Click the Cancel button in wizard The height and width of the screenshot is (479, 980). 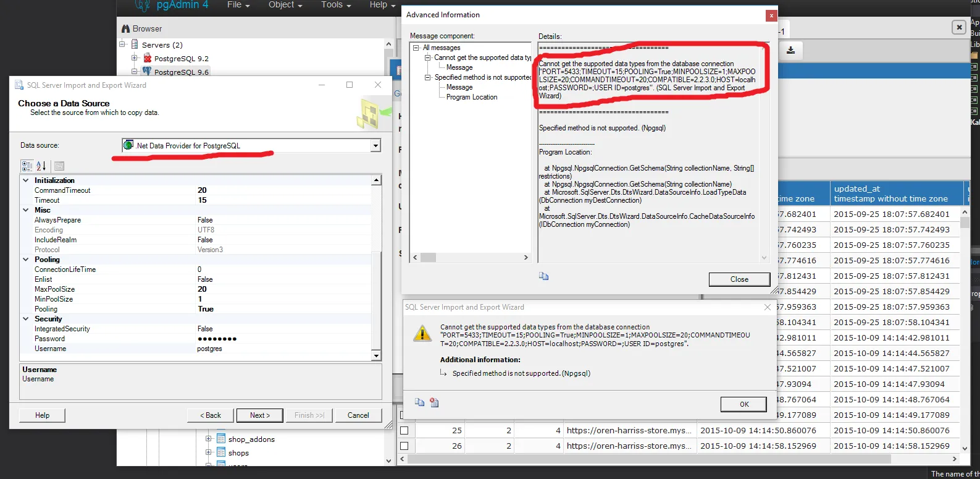coord(358,415)
